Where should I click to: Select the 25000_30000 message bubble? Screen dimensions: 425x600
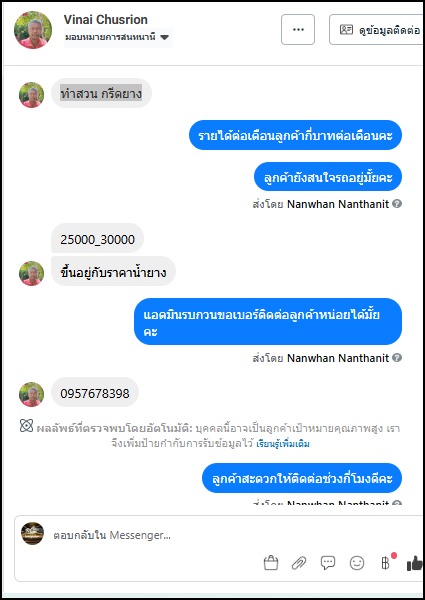98,239
